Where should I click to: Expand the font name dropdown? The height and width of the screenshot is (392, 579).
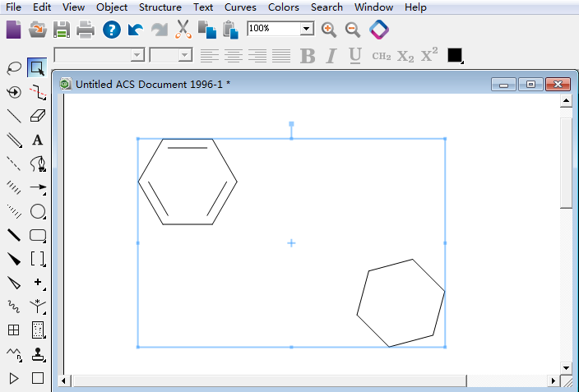tap(137, 56)
